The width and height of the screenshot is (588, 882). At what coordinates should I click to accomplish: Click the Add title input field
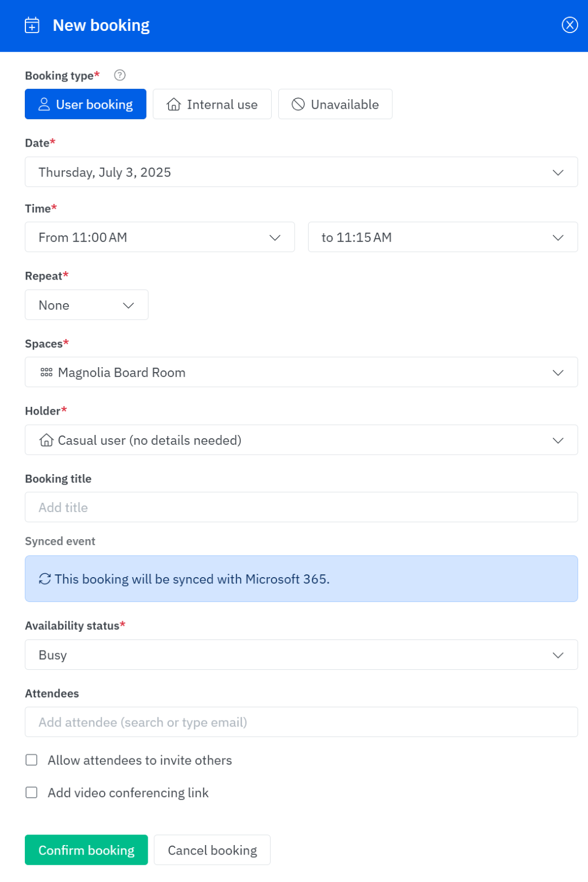point(301,507)
